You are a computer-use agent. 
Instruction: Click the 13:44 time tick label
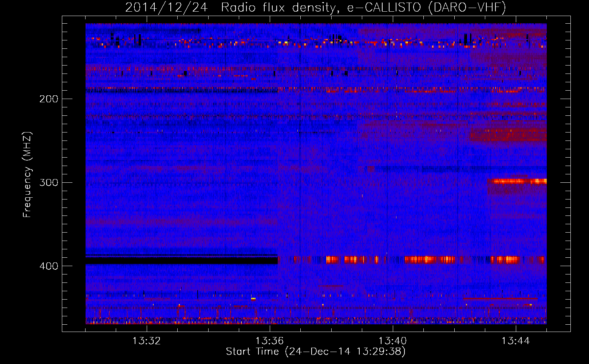click(516, 341)
